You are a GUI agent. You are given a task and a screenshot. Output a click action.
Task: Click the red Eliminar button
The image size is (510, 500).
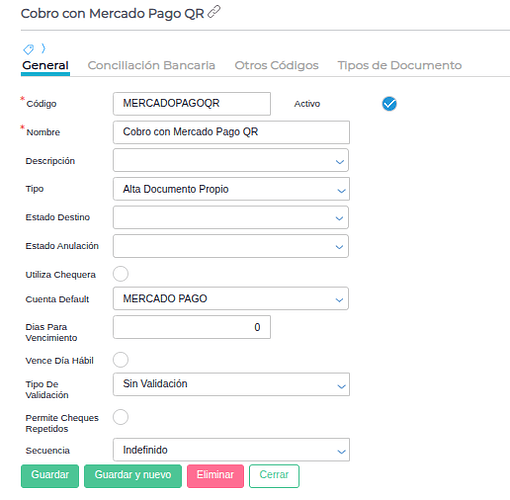click(x=215, y=476)
